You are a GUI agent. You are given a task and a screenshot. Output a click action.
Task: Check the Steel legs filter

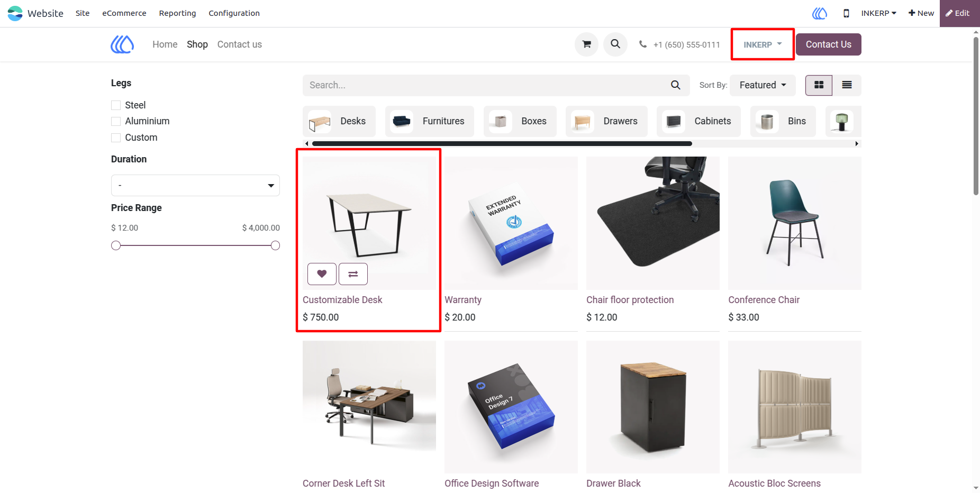pyautogui.click(x=116, y=105)
